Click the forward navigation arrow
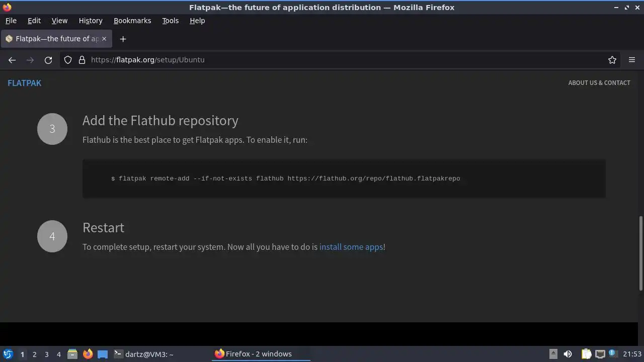Screen dimensions: 644x362 coord(30,60)
